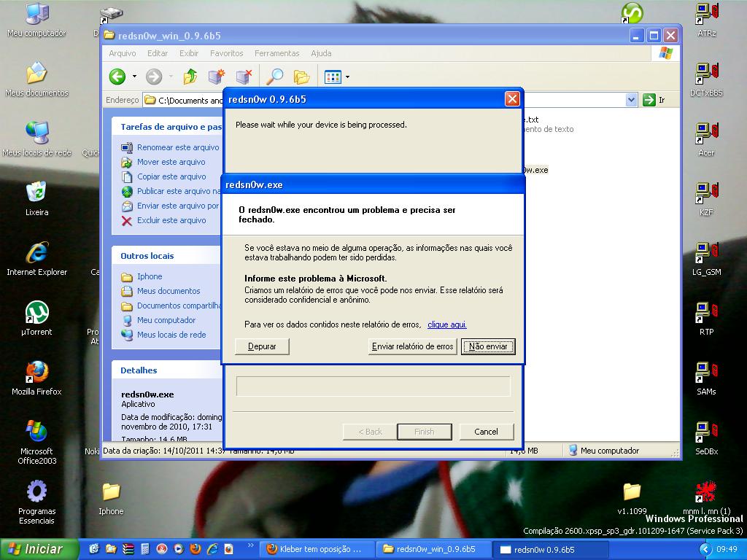747x560 pixels.
Task: Click the Map Network Drive toolbar icon
Action: [x=216, y=76]
